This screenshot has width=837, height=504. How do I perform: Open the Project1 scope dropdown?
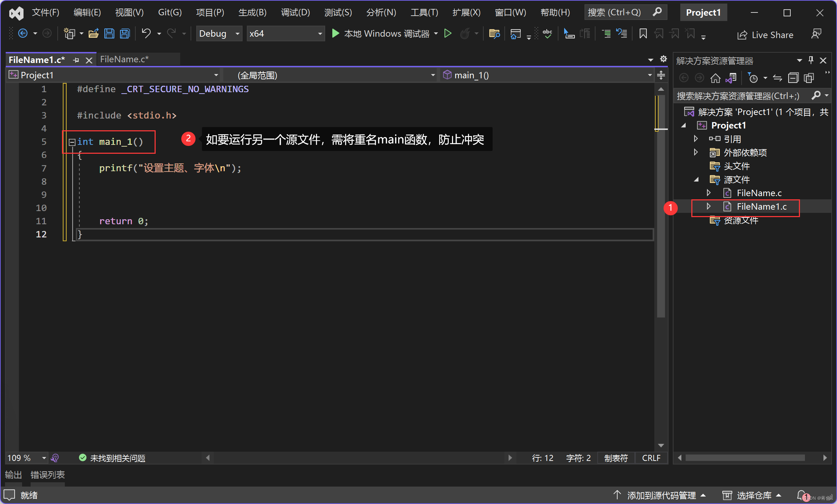[113, 75]
